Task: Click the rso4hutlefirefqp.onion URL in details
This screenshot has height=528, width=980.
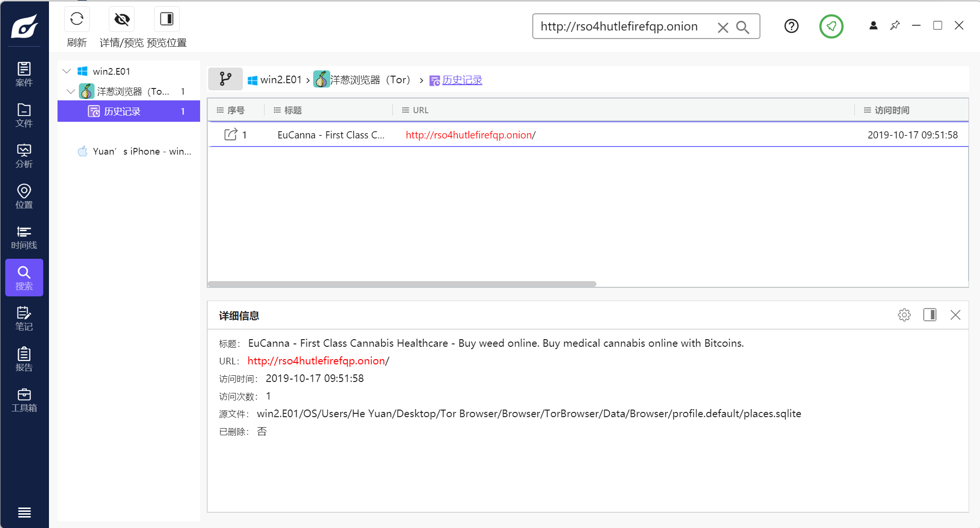Action: [x=316, y=361]
